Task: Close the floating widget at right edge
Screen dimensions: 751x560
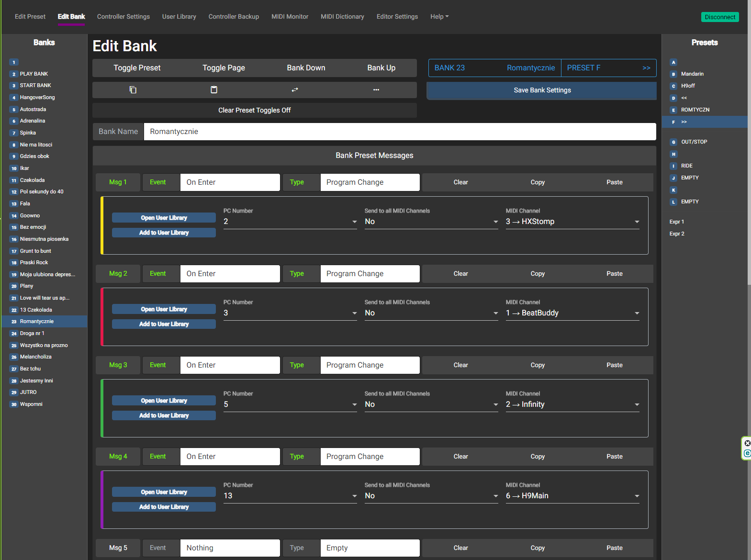Action: coord(748,443)
